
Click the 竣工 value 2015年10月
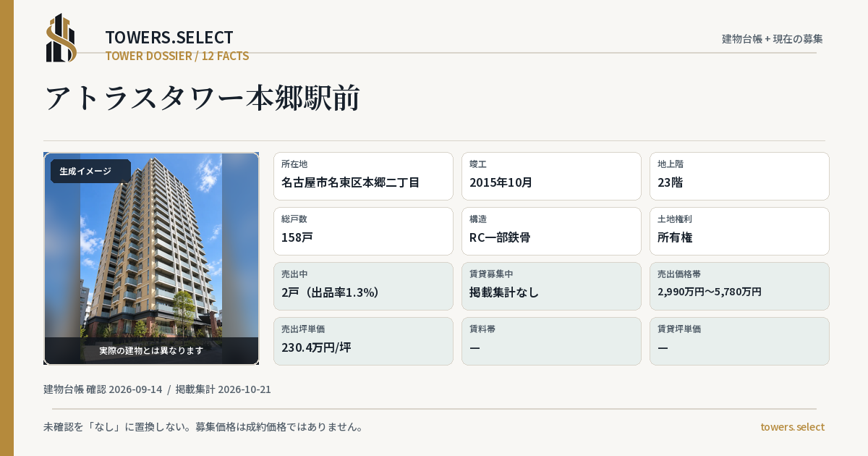(501, 182)
